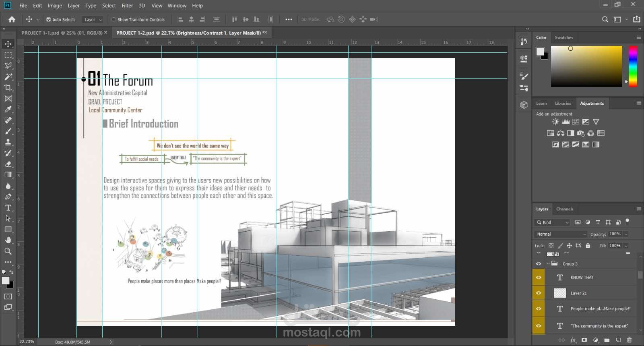Click the delete layer trash icon

click(x=630, y=340)
